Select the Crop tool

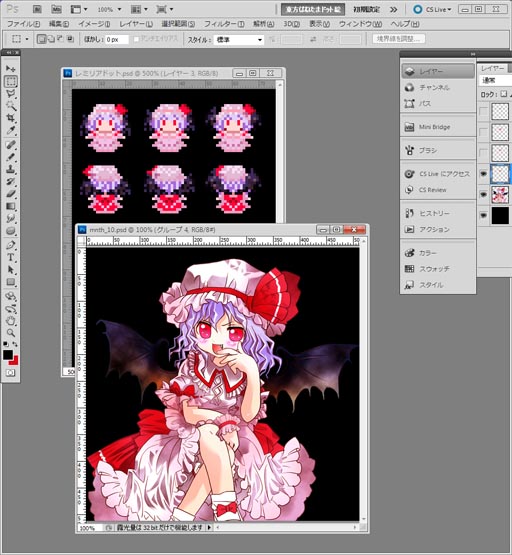coord(11,118)
